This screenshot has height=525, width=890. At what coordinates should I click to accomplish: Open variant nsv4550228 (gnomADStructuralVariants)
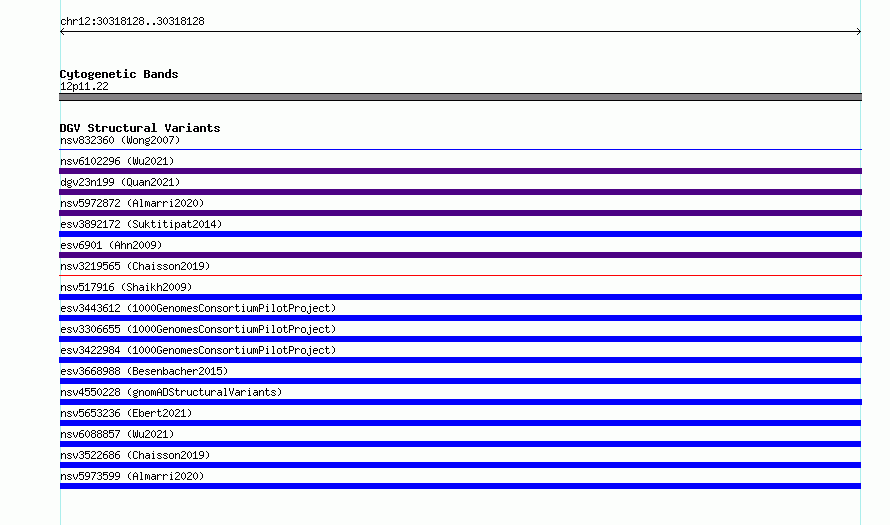171,392
